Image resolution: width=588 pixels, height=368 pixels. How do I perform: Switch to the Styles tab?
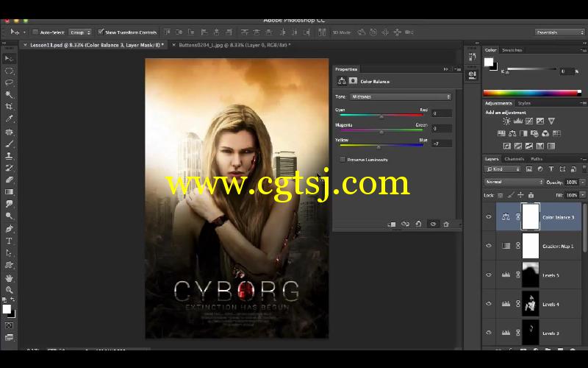pyautogui.click(x=524, y=103)
